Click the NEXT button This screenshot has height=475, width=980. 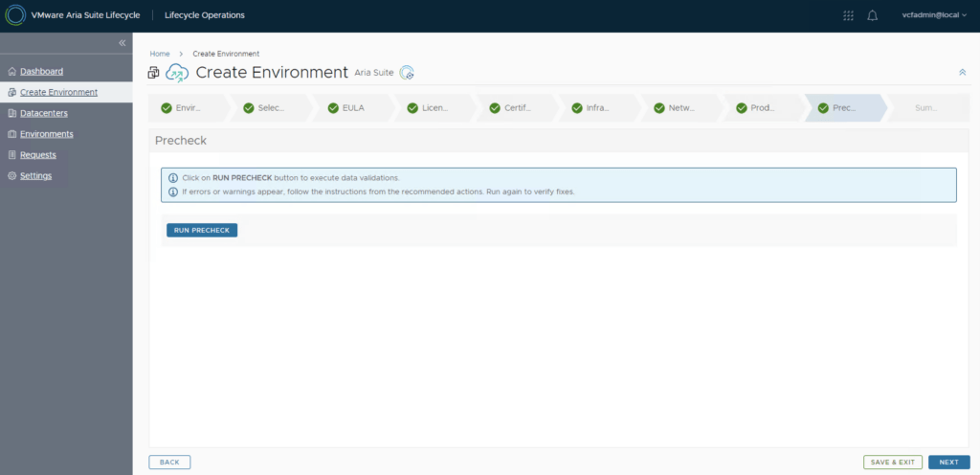[x=948, y=463]
